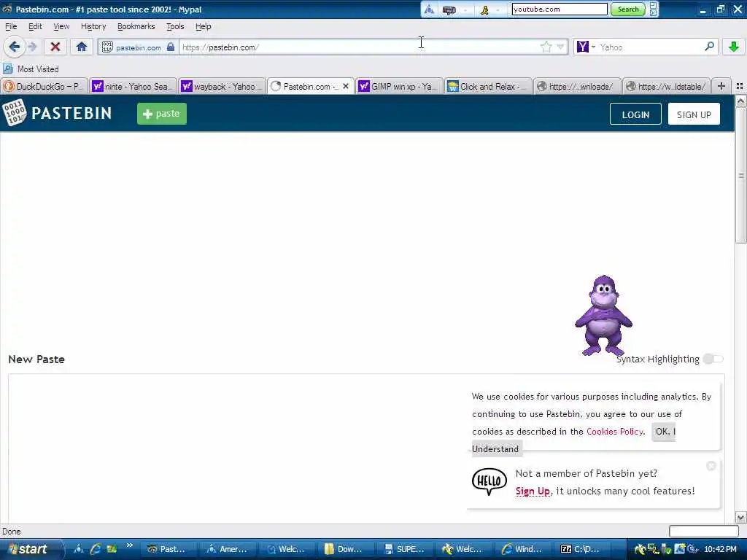Open the Cookies Policy link
Screen dimensions: 747x560
614,432
